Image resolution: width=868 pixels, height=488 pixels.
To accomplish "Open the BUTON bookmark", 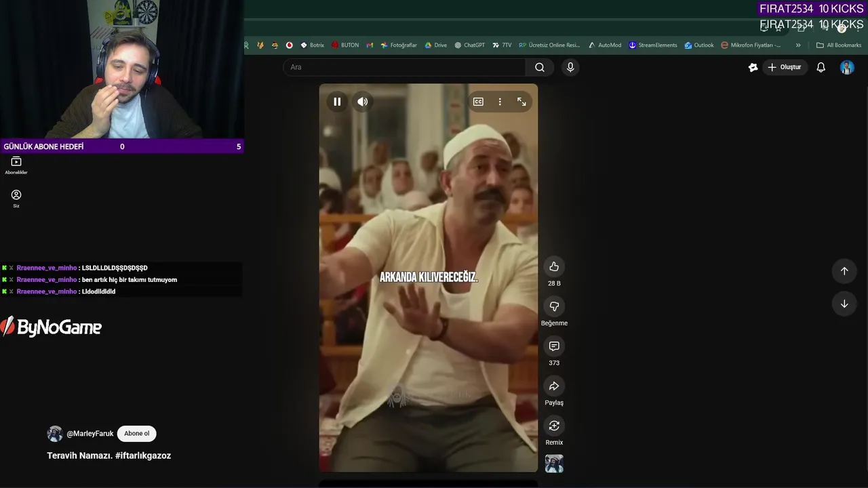I will [x=345, y=45].
